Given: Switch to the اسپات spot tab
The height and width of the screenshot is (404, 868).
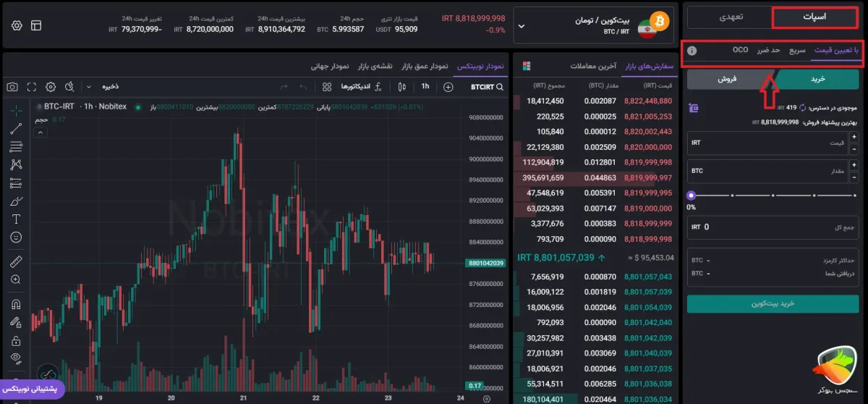Looking at the screenshot, I should tap(817, 17).
